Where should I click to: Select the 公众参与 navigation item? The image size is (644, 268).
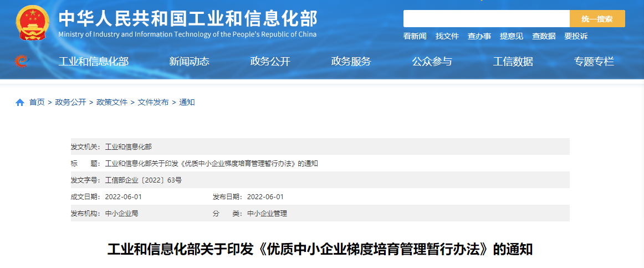coord(432,62)
